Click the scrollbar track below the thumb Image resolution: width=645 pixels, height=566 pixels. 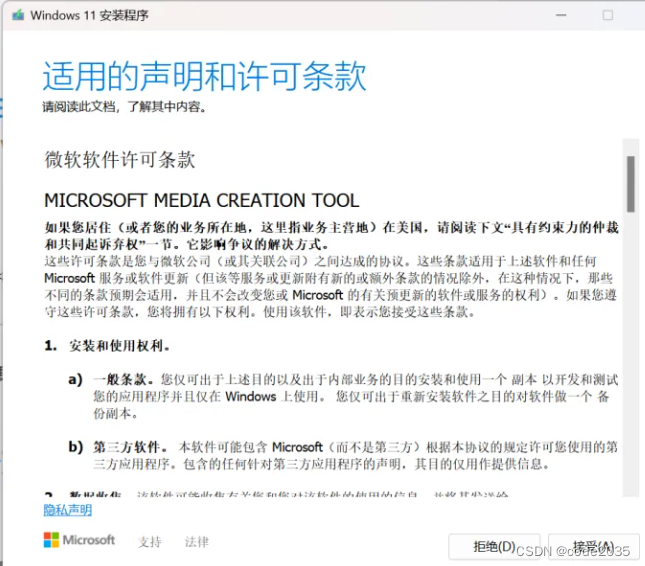(x=631, y=354)
